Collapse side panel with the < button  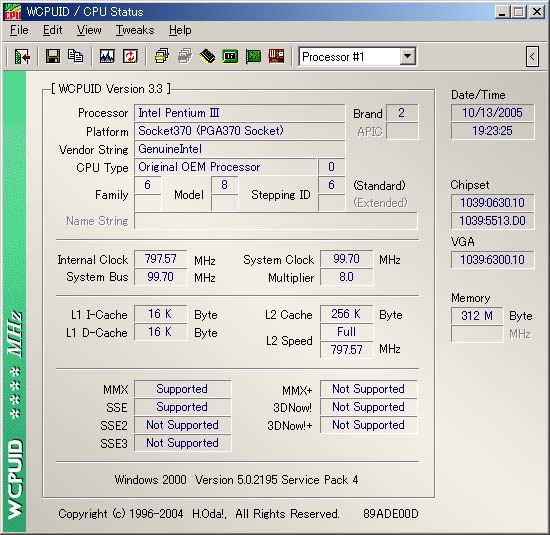[x=532, y=56]
